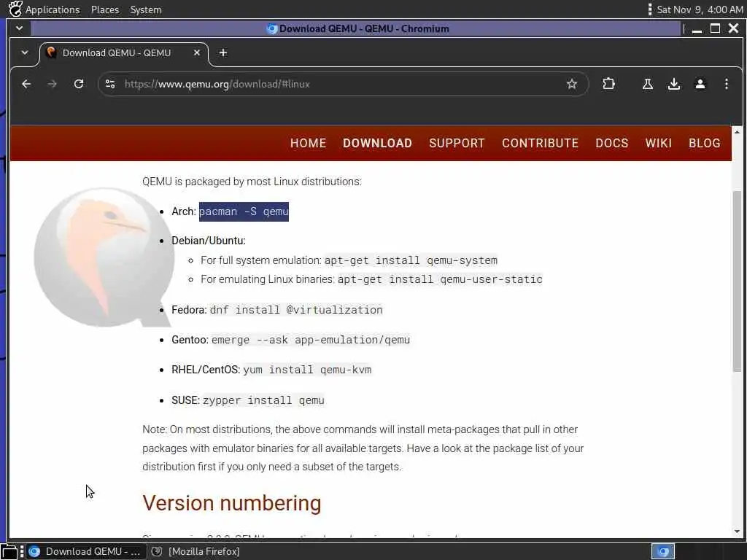Switch to Mozilla Firefox taskbar entry
The image size is (747, 560).
coord(196,551)
